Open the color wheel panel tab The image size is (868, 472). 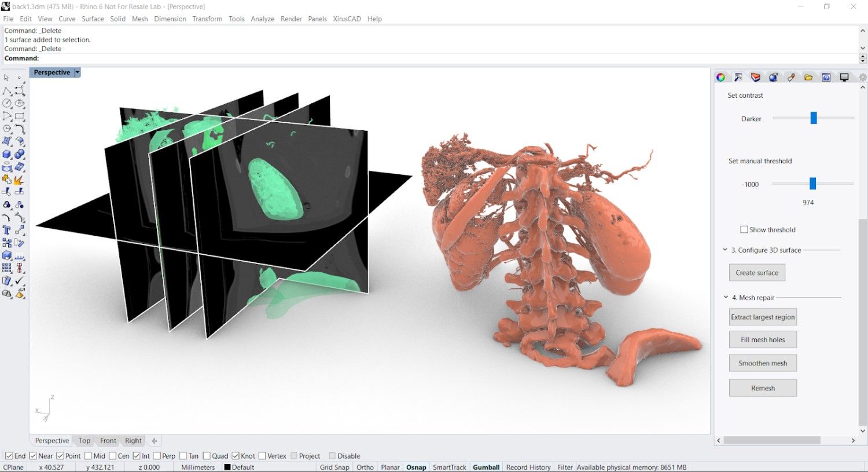click(x=720, y=76)
